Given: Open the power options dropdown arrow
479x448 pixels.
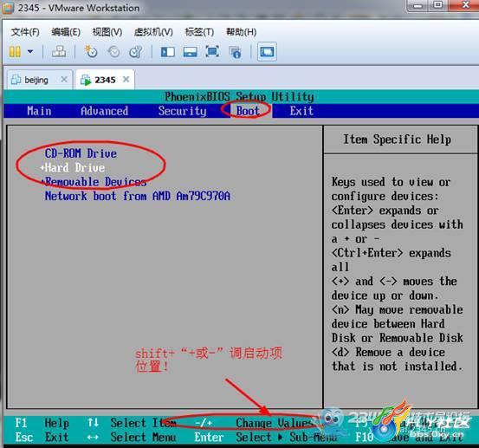Looking at the screenshot, I should 30,51.
